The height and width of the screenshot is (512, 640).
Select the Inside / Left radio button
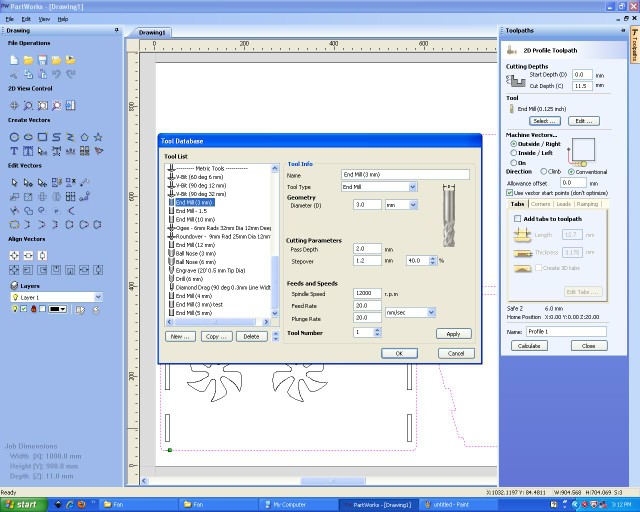(x=513, y=153)
